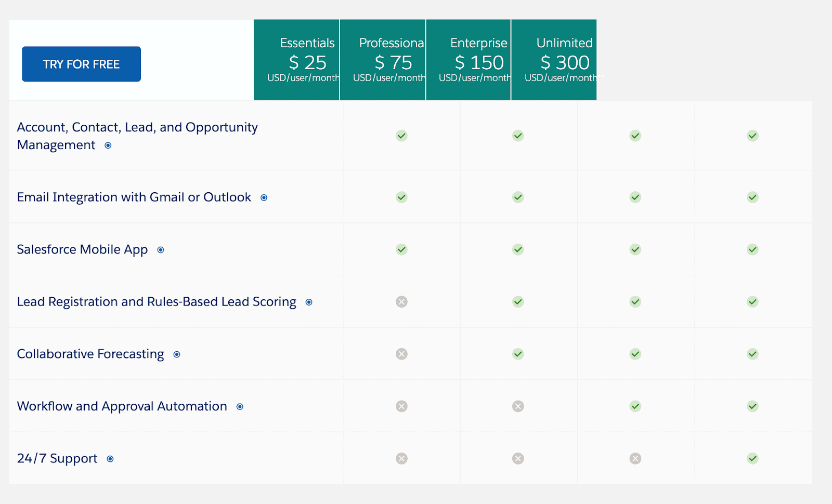Screen dimensions: 832x504
Task: Click the Lead Registration and Rules-Based Lead Scoring text
Action: coord(157,302)
